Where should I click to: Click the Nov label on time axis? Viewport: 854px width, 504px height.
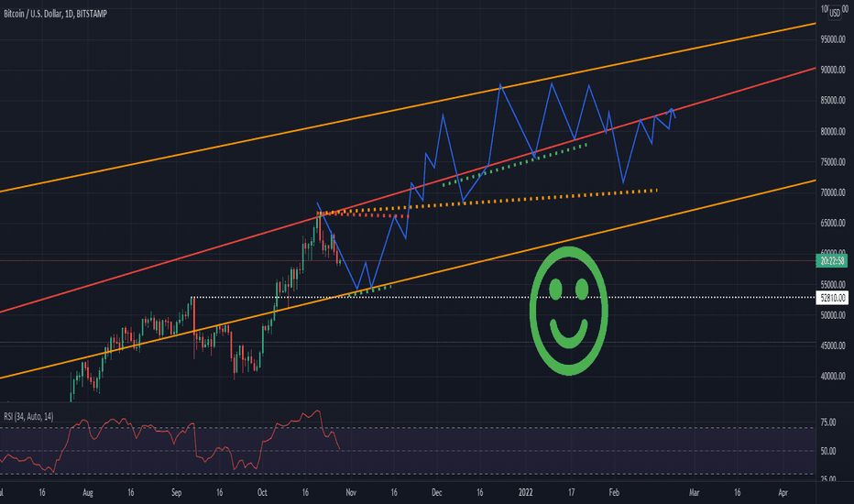click(x=351, y=493)
